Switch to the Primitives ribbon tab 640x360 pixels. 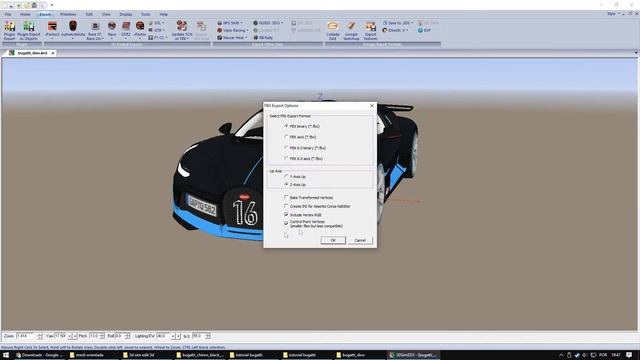tap(68, 14)
